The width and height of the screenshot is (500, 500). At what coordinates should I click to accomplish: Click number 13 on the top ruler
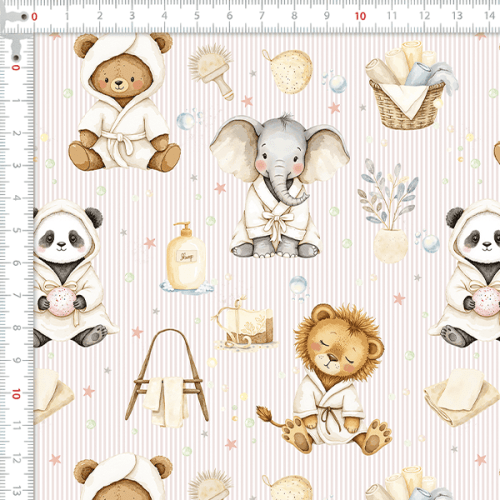pyautogui.click(x=457, y=15)
